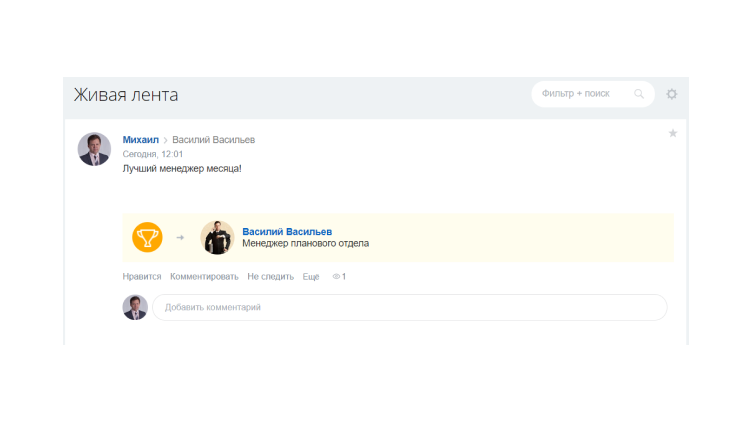The image size is (752, 421).
Task: Click the Добавить комментарий field
Action: click(410, 307)
